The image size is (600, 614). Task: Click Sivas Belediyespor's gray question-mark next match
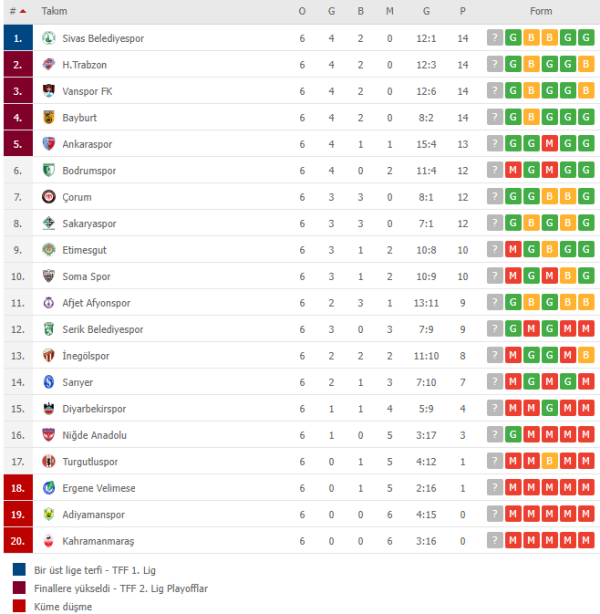[x=495, y=38]
